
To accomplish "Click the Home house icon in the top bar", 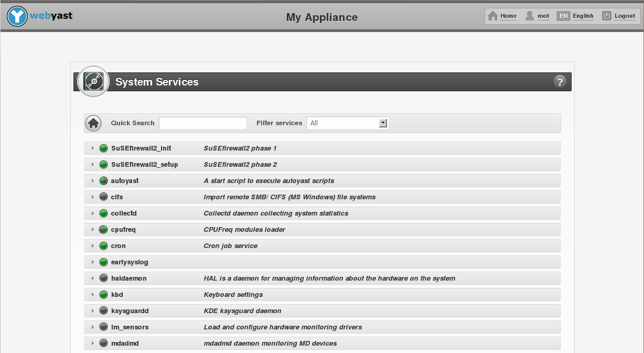I will coord(492,16).
